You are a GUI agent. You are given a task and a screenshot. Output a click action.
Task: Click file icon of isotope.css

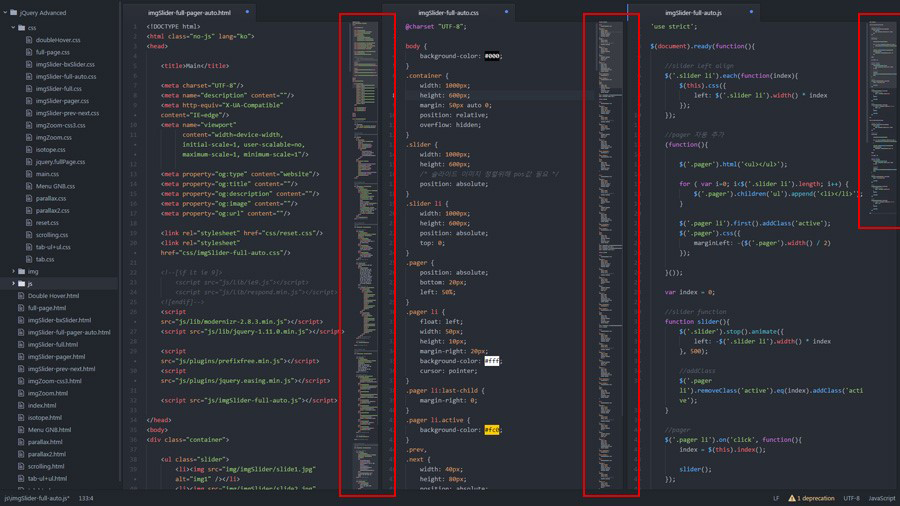[x=29, y=150]
